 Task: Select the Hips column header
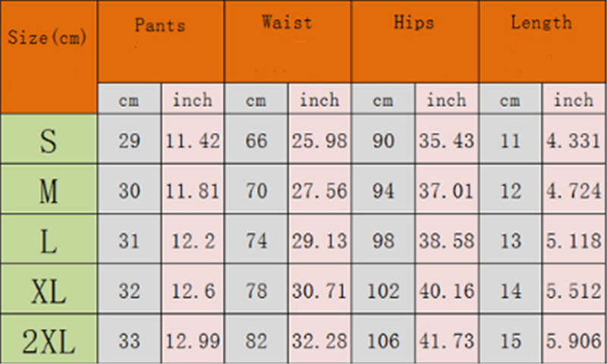pyautogui.click(x=414, y=23)
